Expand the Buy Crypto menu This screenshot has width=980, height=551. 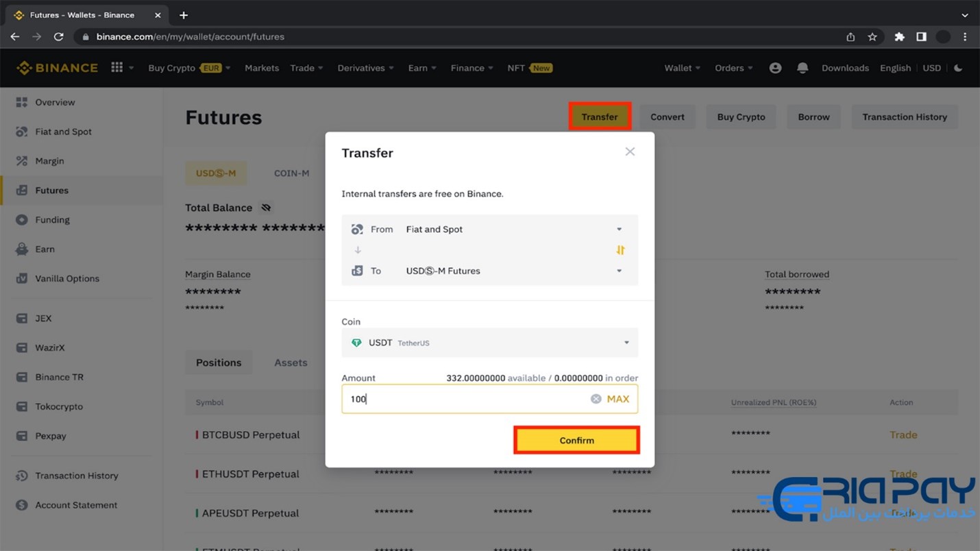[189, 68]
